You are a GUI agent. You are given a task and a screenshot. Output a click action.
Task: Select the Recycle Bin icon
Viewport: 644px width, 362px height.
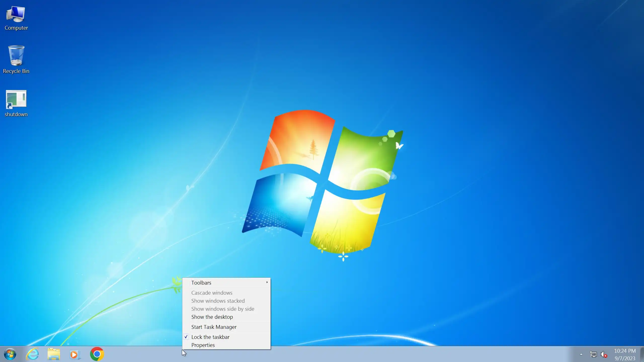(x=16, y=56)
